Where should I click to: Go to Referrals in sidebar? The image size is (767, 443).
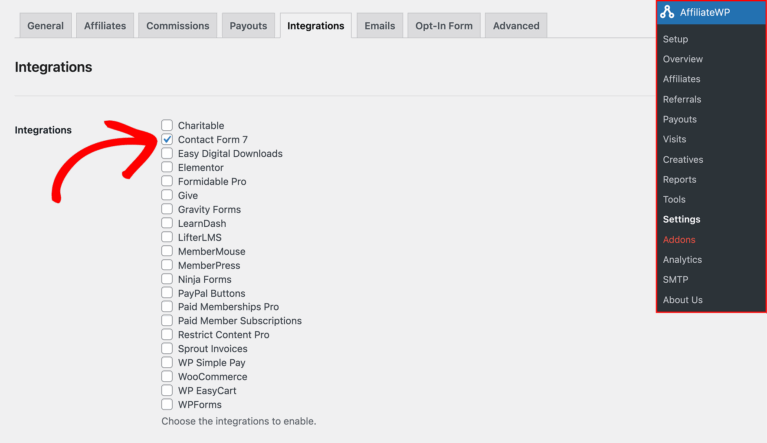(682, 99)
